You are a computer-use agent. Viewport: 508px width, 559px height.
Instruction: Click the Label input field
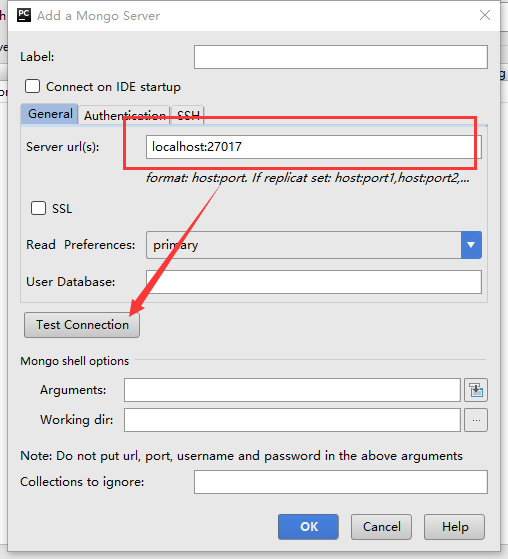(340, 57)
